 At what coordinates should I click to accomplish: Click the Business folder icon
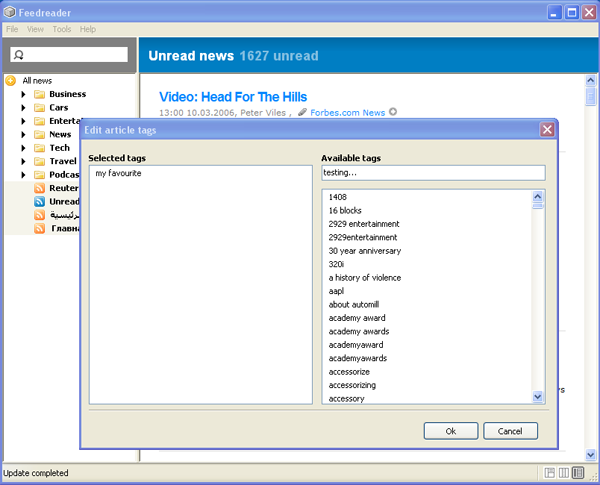(39, 94)
